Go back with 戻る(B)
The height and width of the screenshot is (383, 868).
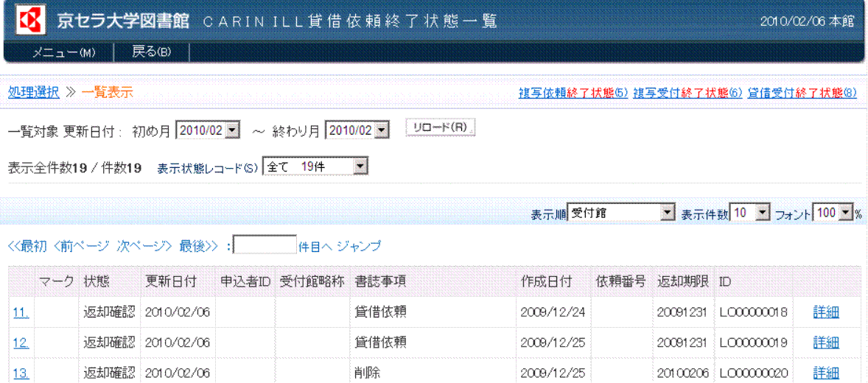pos(152,52)
